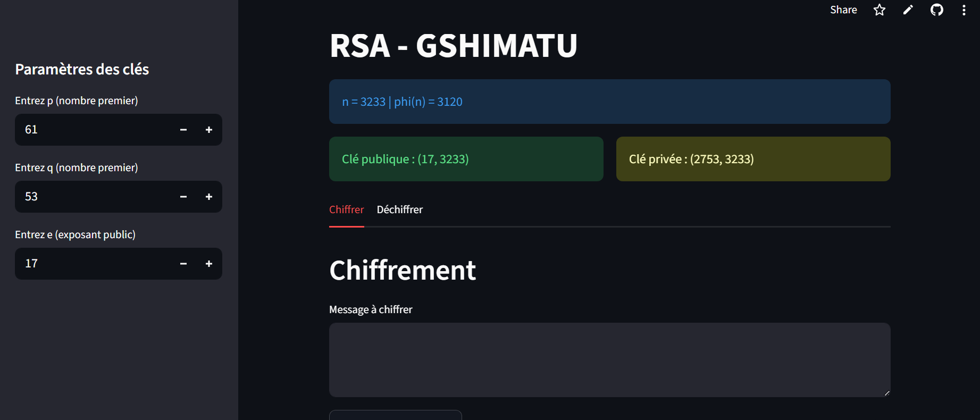Decrease the value of p
The height and width of the screenshot is (420, 980).
pyautogui.click(x=183, y=130)
